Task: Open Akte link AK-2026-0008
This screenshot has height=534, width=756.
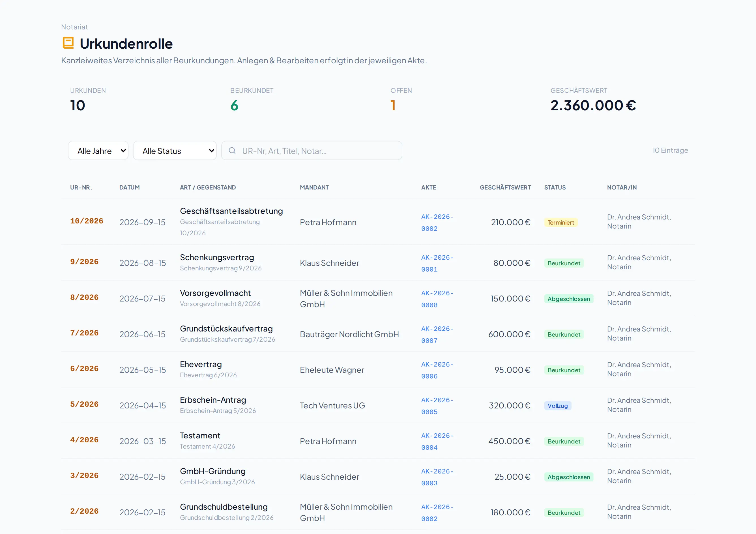Action: (x=437, y=299)
